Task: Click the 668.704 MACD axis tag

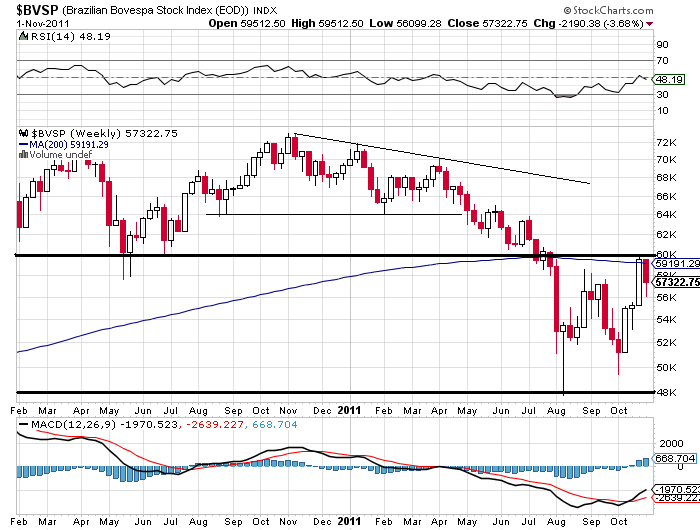Action: tap(675, 459)
